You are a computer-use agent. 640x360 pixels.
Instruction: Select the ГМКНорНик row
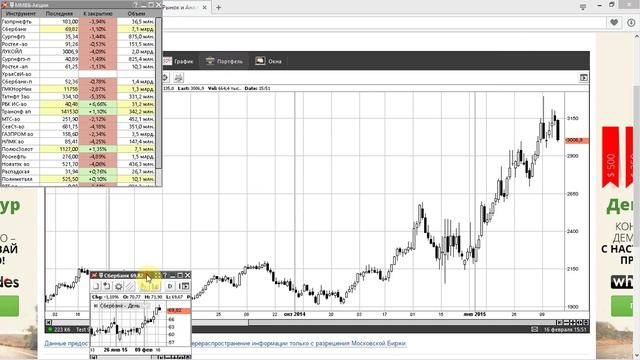pyautogui.click(x=78, y=89)
